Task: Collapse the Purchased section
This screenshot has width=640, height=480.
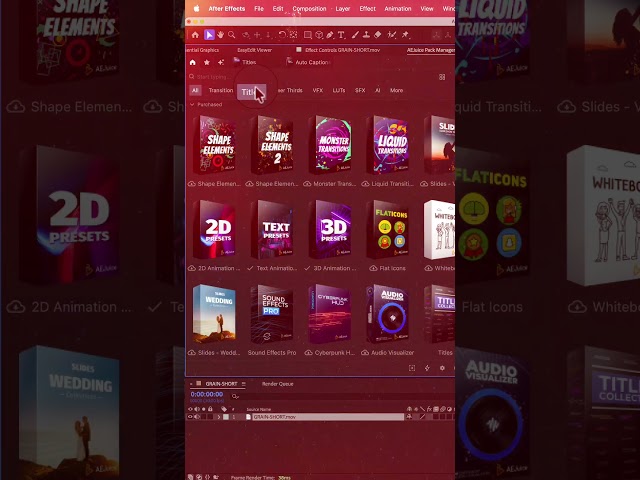Action: [x=192, y=104]
